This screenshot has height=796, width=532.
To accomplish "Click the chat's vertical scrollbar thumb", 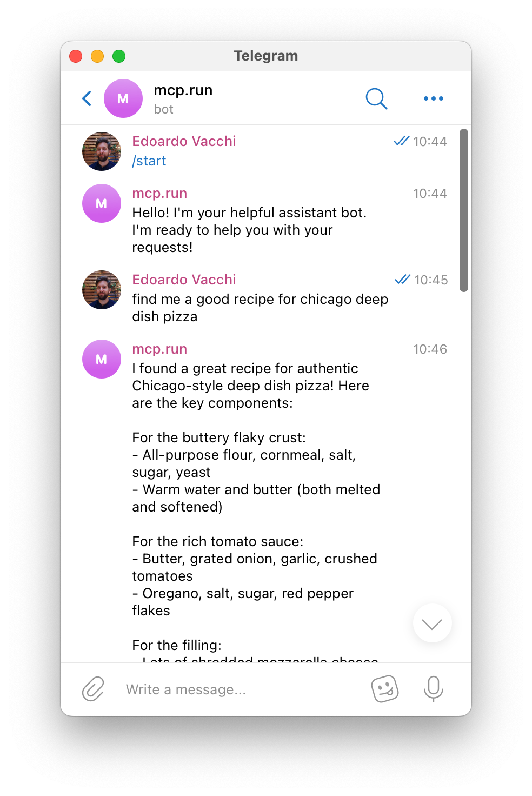I will pyautogui.click(x=464, y=210).
